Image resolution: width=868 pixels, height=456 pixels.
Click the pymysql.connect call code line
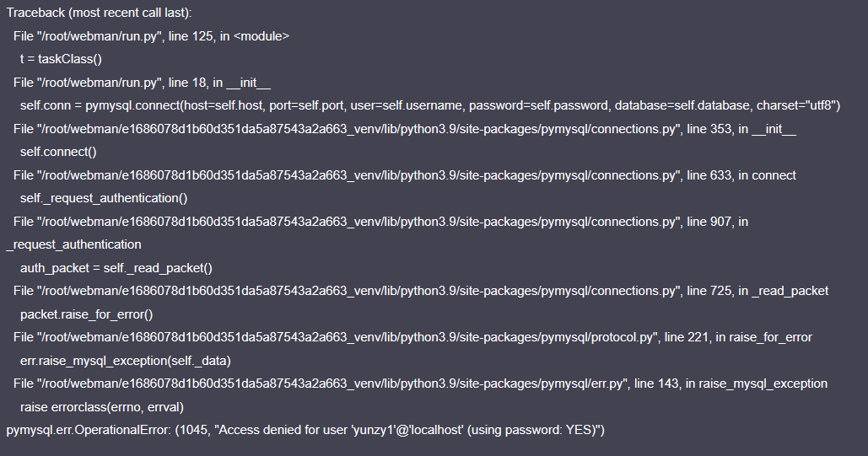click(x=430, y=105)
